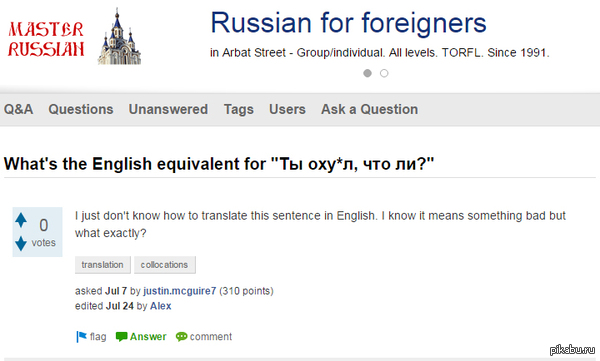Screen dimensions: 600x361
Task: Select the first banner carousel dot
Action: pos(367,73)
